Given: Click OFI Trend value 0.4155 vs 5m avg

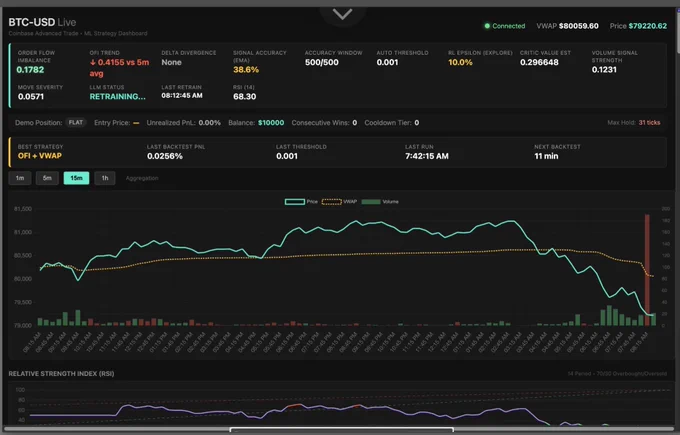Looking at the screenshot, I should [119, 68].
